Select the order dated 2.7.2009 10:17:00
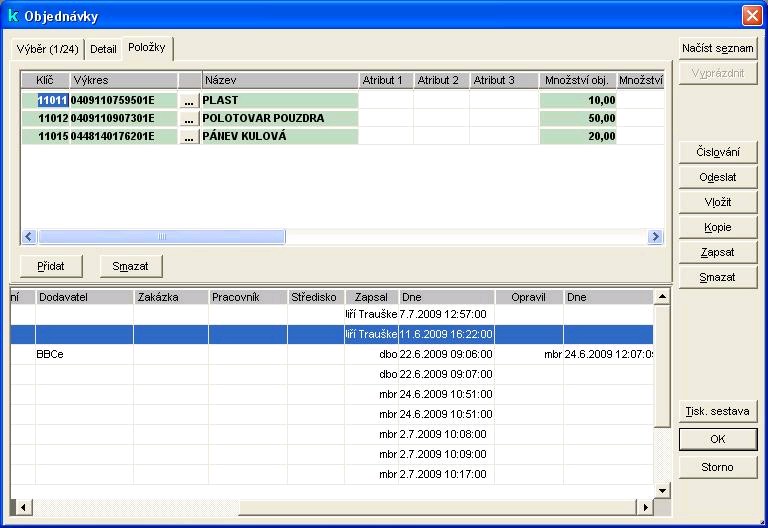768x528 pixels. coord(332,474)
